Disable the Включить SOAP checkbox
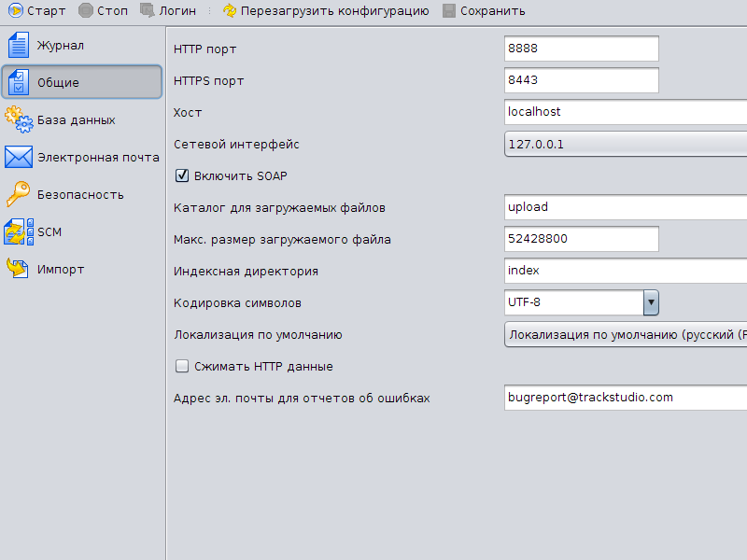Image resolution: width=747 pixels, height=560 pixels. click(182, 175)
